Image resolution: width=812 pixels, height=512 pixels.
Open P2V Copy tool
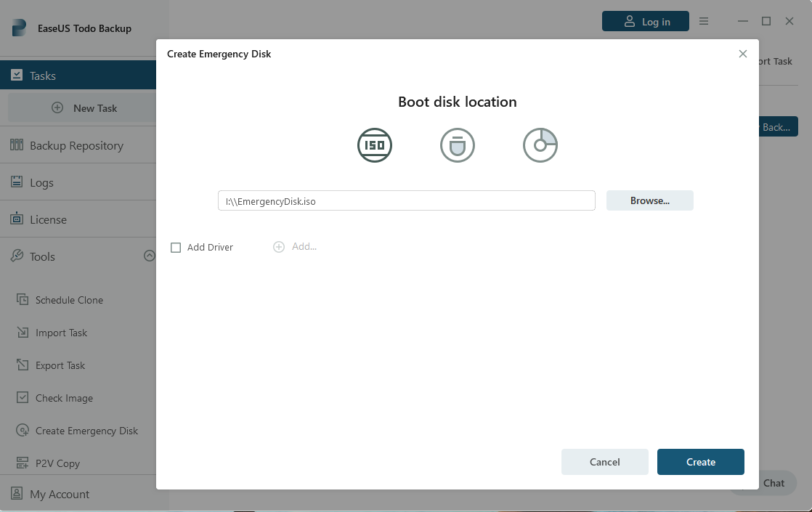point(57,463)
